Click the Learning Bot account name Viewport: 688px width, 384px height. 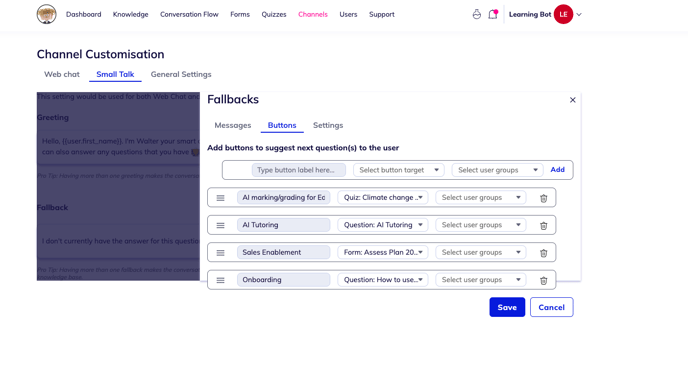(530, 14)
